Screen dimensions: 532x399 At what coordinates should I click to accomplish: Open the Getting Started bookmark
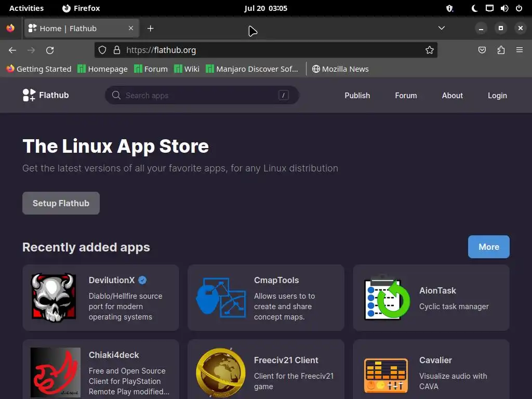39,69
